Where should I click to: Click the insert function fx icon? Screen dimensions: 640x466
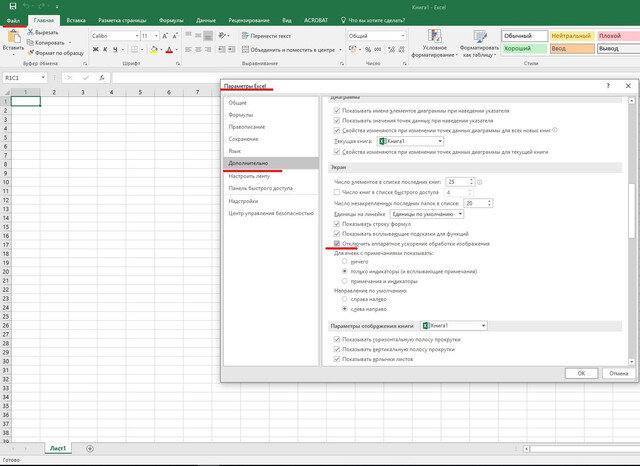pos(102,78)
